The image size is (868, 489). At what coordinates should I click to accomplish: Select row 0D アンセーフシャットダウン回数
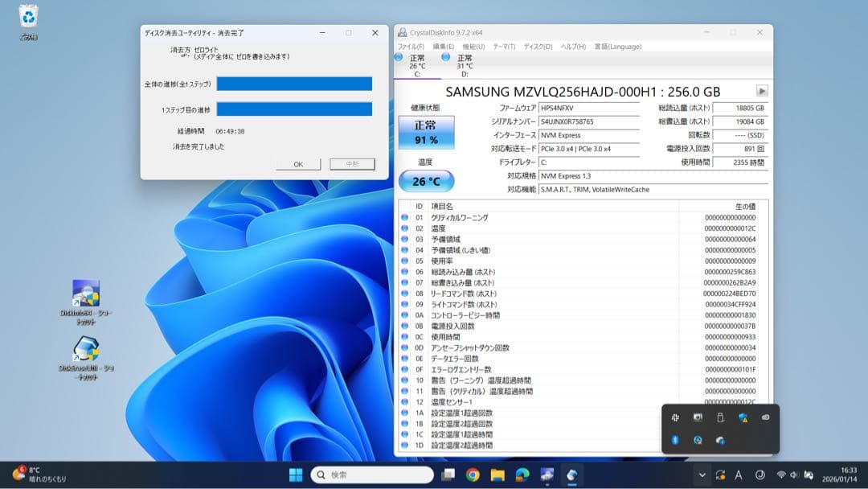pos(579,347)
